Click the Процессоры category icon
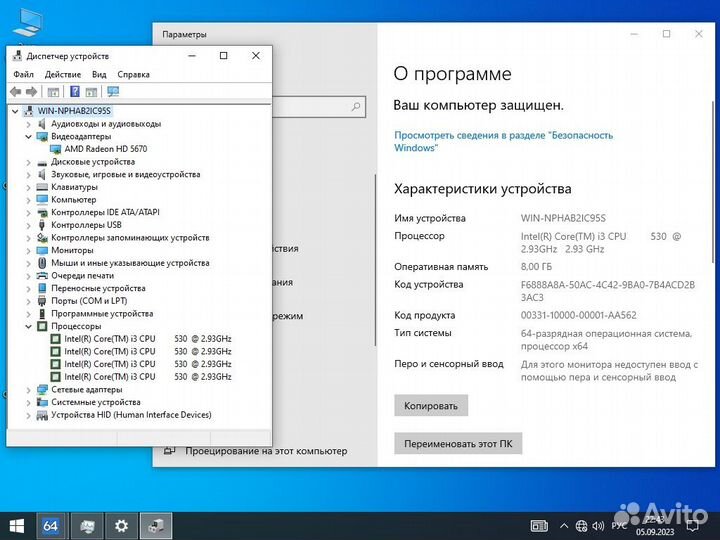720x540 pixels. click(42, 326)
